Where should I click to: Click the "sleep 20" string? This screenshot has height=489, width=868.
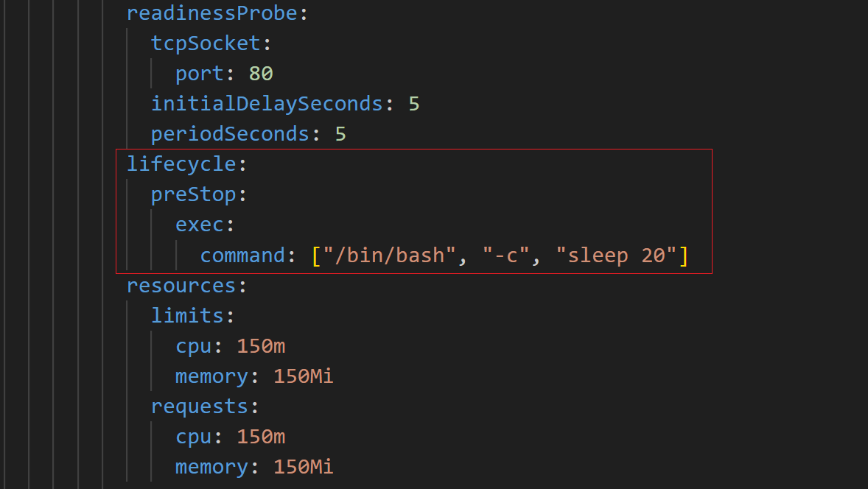pos(616,256)
